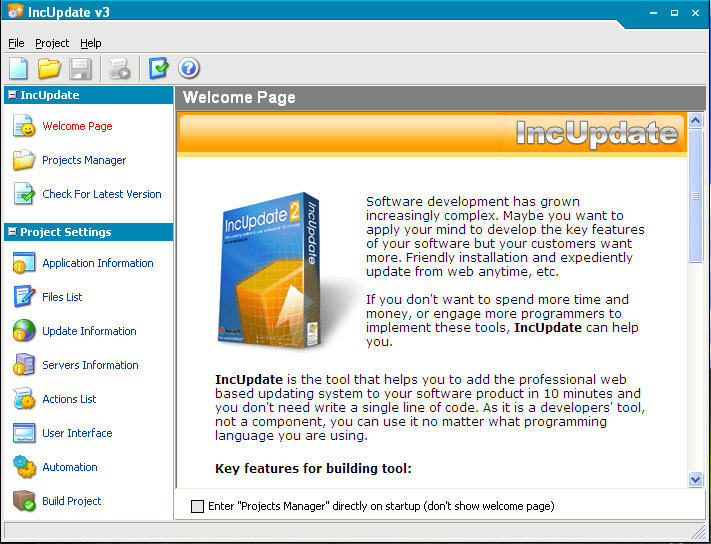Click the orange IncUpdate banner logo
Screen dimensions: 711x544
click(597, 133)
